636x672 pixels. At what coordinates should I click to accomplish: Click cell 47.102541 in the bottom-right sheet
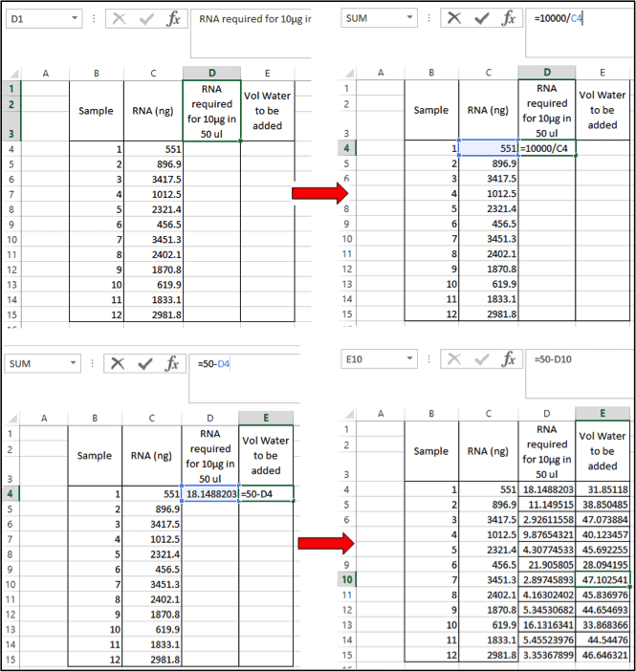pyautogui.click(x=603, y=579)
